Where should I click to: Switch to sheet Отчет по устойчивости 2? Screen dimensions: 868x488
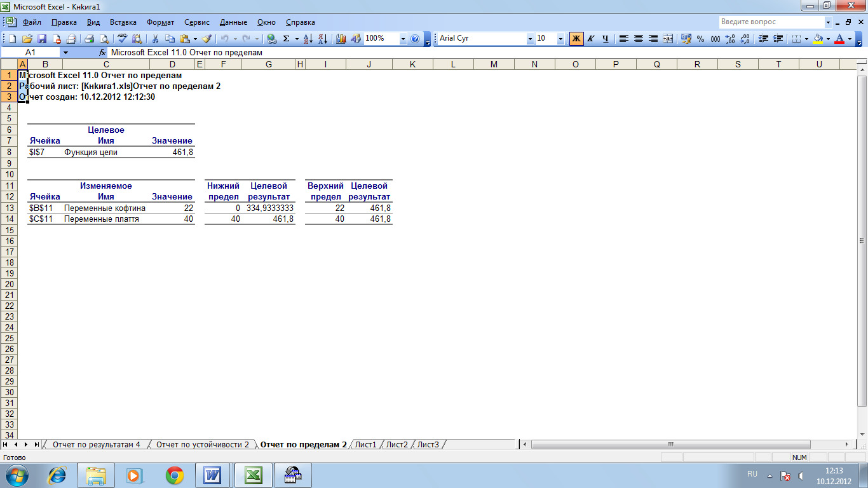(x=203, y=445)
